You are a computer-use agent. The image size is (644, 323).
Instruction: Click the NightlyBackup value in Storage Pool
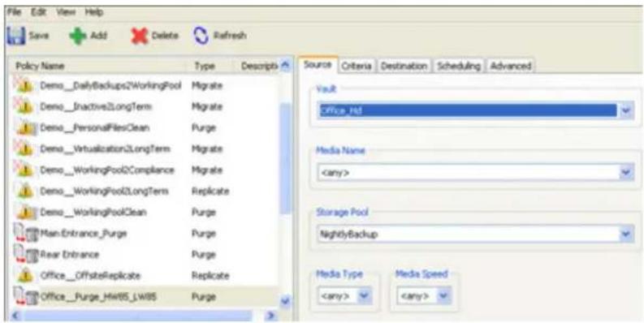coord(349,235)
